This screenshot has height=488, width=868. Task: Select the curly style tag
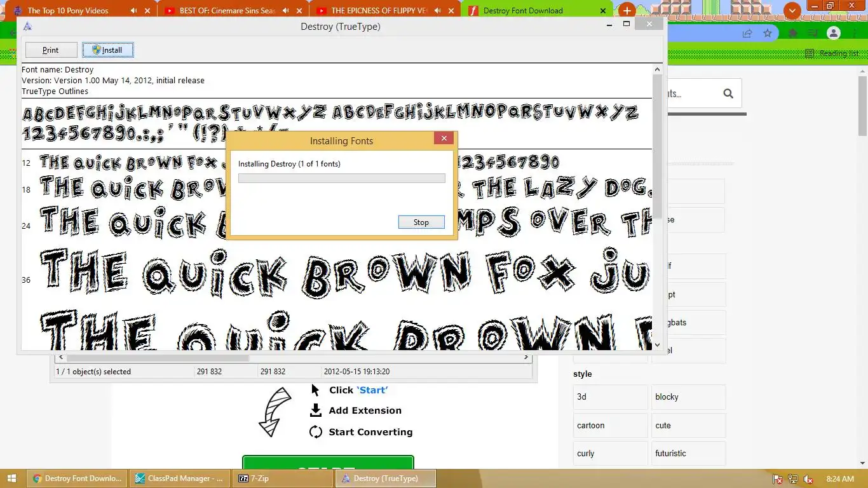[x=611, y=453]
